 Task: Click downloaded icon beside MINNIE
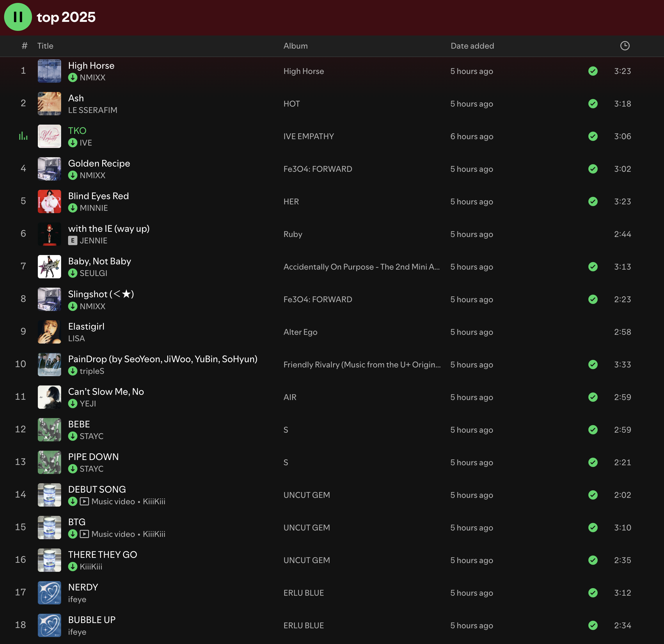click(72, 208)
